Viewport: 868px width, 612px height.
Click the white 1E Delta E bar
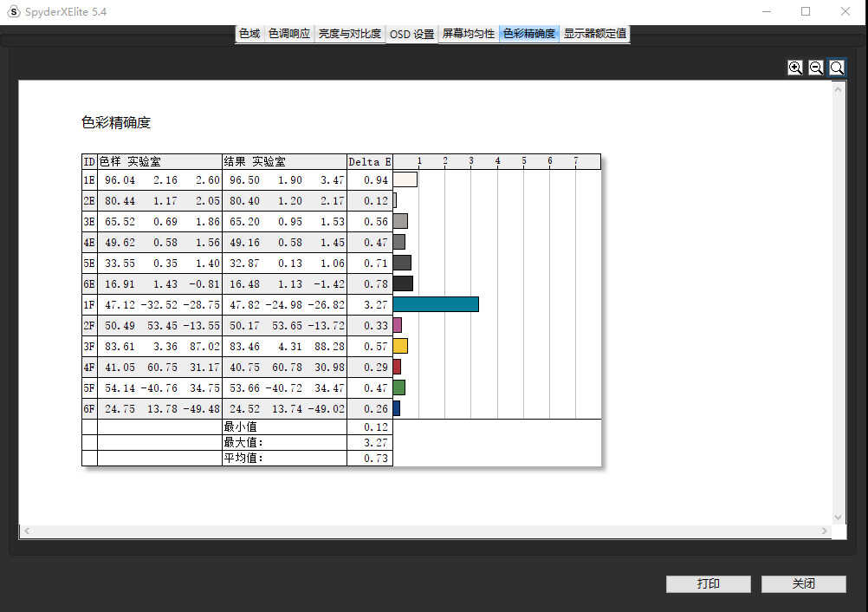click(405, 179)
